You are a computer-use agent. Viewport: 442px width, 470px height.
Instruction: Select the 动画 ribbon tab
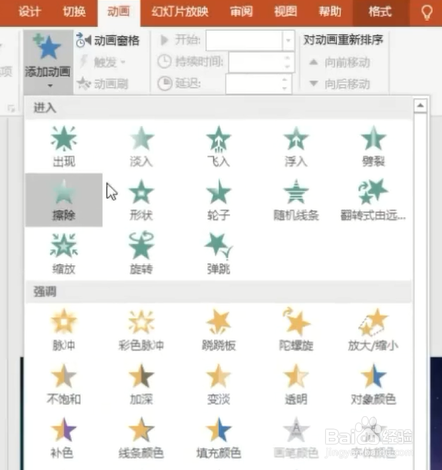119,12
